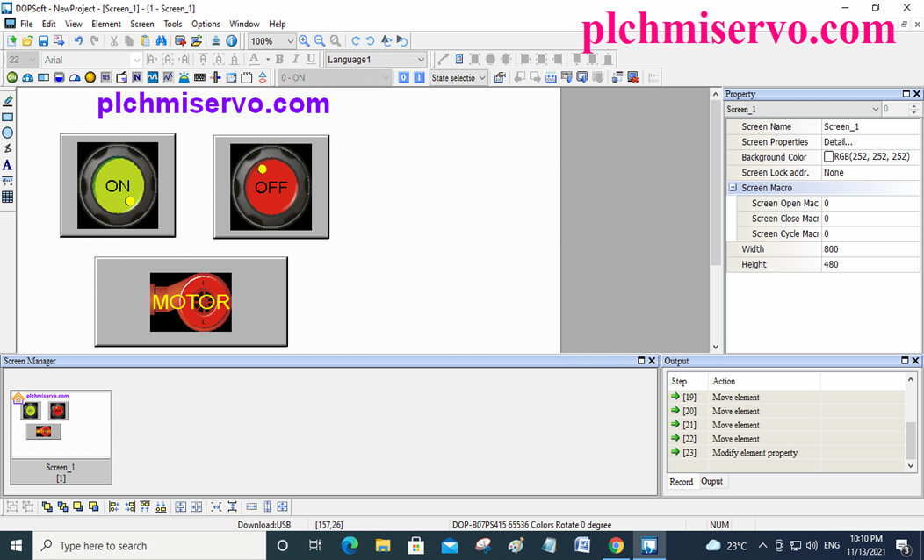924x560 pixels.
Task: Select the circle tool in left sidebar
Action: [x=8, y=133]
